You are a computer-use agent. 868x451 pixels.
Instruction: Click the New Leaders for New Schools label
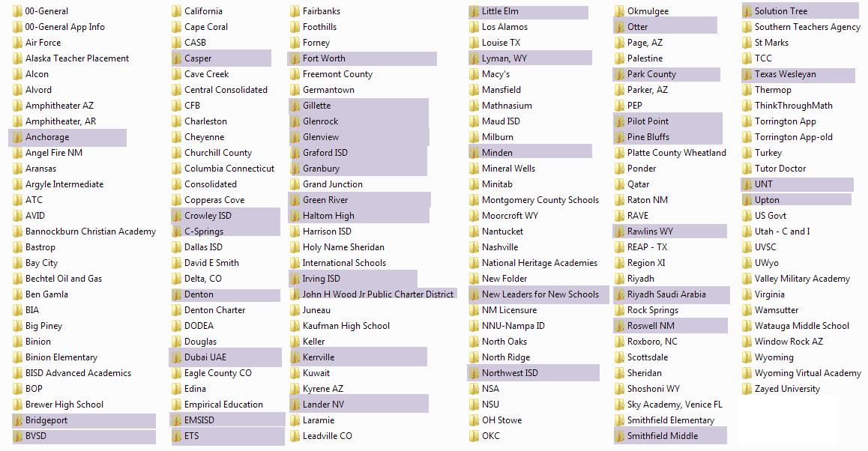pos(540,294)
